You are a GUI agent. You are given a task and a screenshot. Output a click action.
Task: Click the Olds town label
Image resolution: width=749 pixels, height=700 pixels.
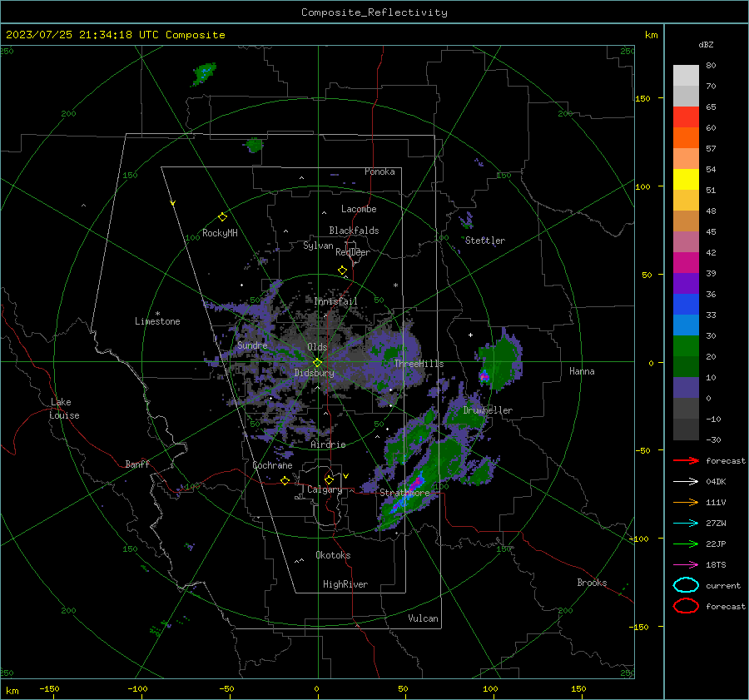coord(317,347)
